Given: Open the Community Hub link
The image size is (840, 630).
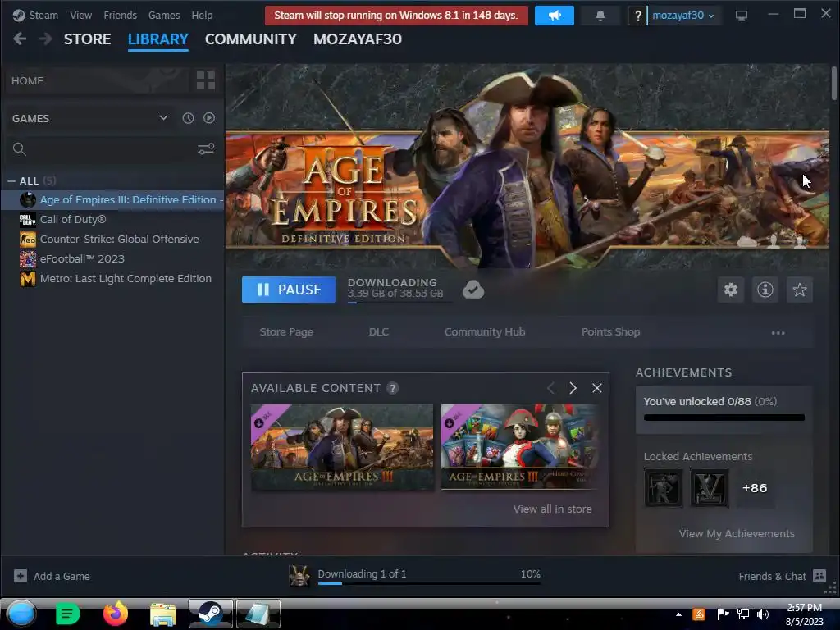Looking at the screenshot, I should (485, 332).
